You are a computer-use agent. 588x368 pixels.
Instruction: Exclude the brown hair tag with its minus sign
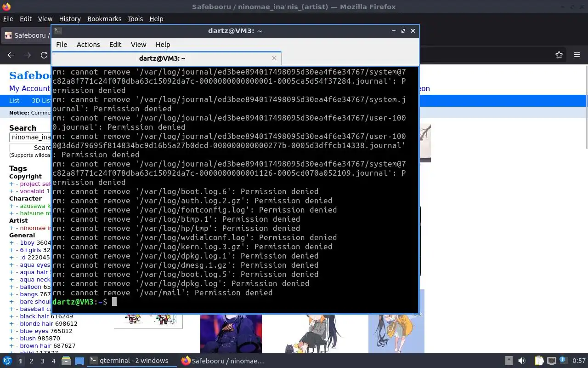17,345
